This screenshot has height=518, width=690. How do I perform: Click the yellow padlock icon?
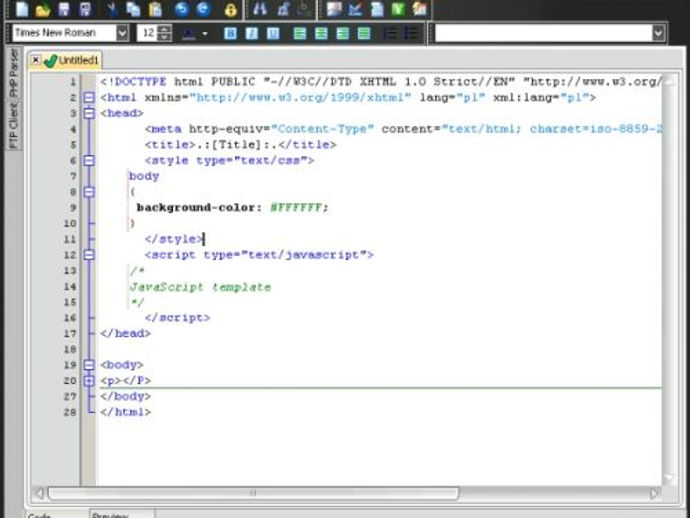click(231, 10)
